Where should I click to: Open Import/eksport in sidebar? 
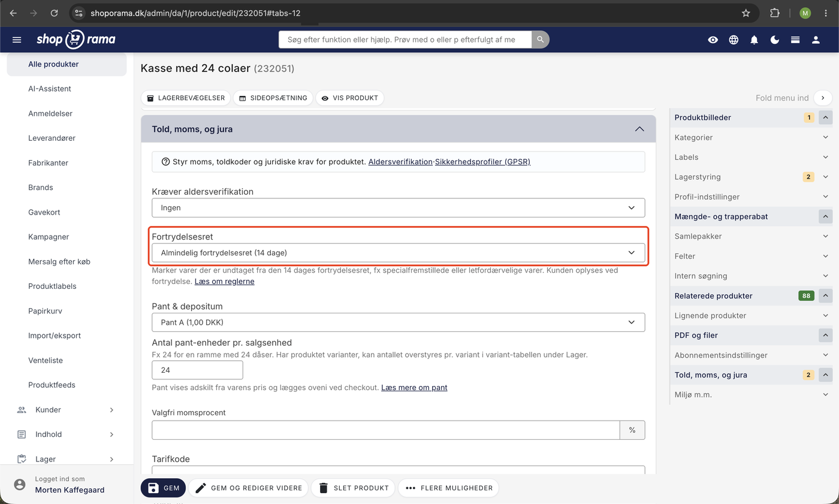tap(55, 336)
